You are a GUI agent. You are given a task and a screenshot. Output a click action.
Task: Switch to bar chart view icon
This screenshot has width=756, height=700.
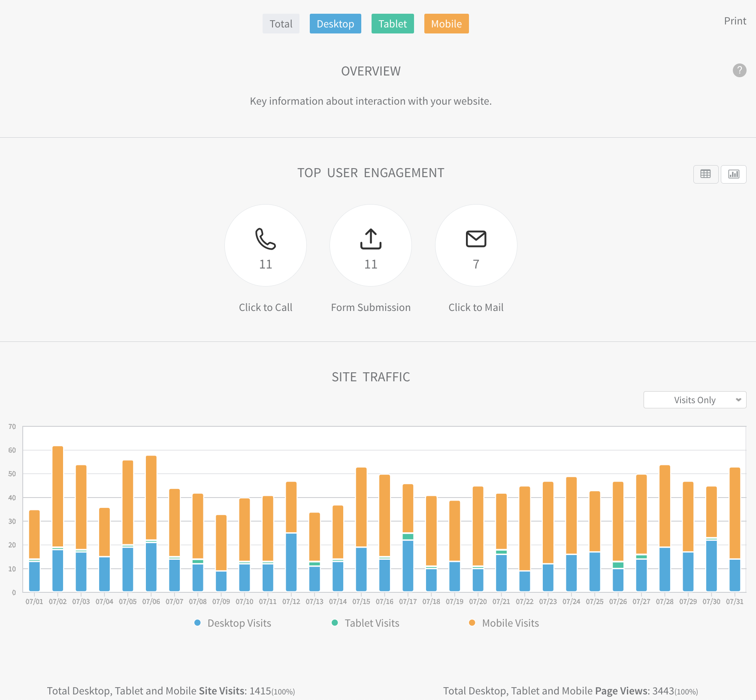pos(734,174)
